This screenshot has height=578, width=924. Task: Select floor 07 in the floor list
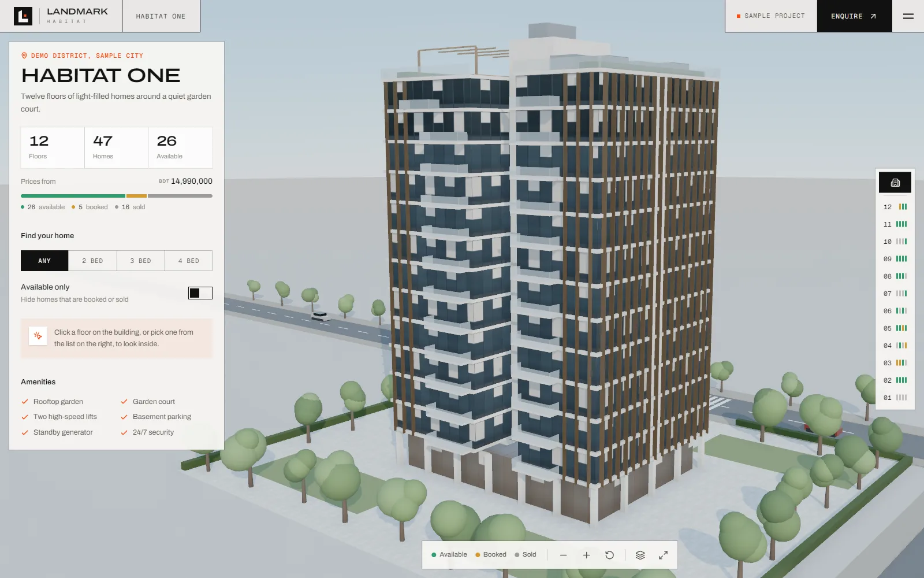tap(895, 294)
